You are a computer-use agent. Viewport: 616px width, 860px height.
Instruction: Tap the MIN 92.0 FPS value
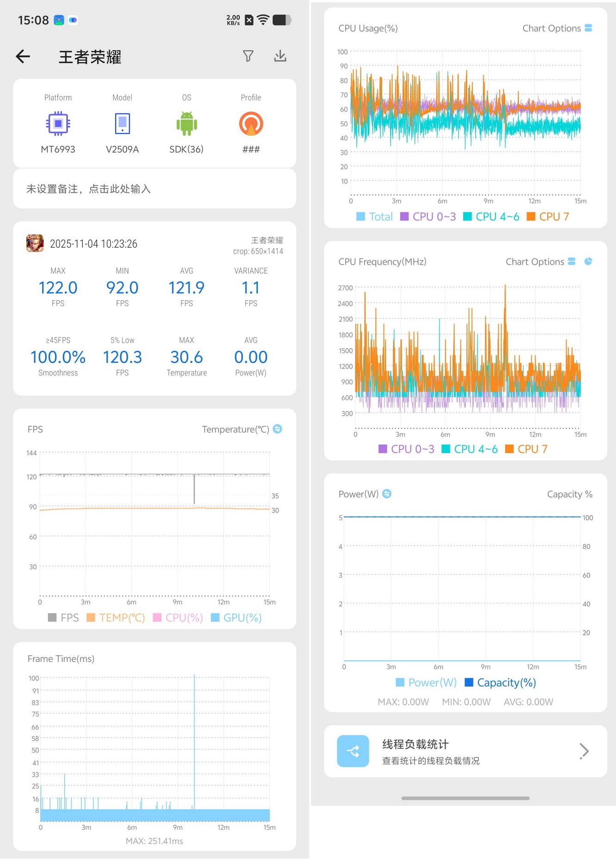(122, 288)
